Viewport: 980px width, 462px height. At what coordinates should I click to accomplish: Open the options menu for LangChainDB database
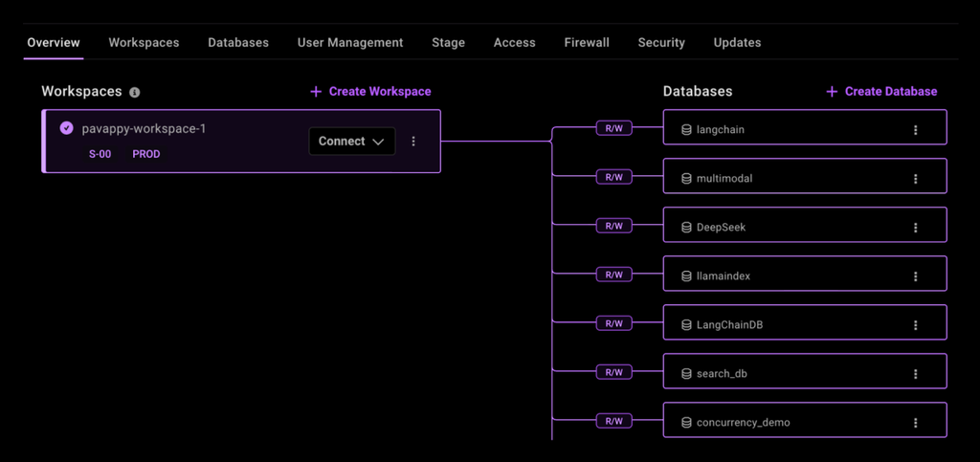(x=916, y=325)
